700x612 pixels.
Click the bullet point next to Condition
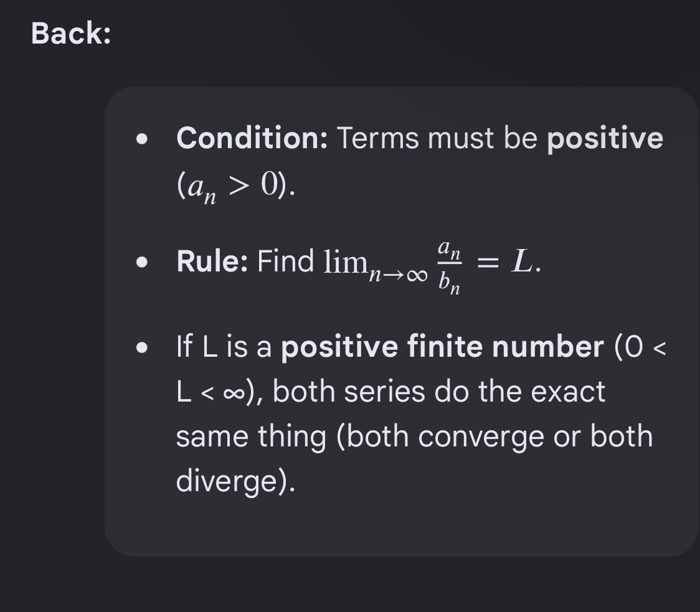click(142, 139)
